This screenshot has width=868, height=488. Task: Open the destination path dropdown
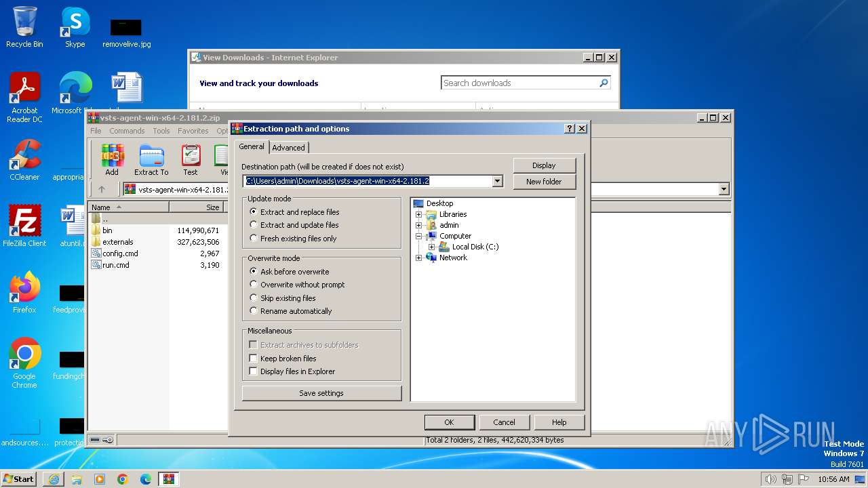click(498, 181)
